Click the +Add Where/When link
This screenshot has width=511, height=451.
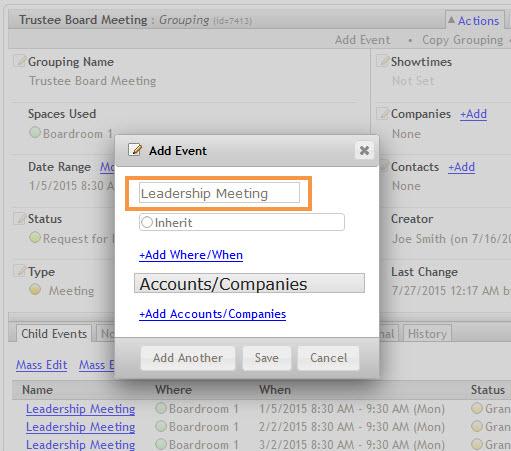click(x=191, y=255)
